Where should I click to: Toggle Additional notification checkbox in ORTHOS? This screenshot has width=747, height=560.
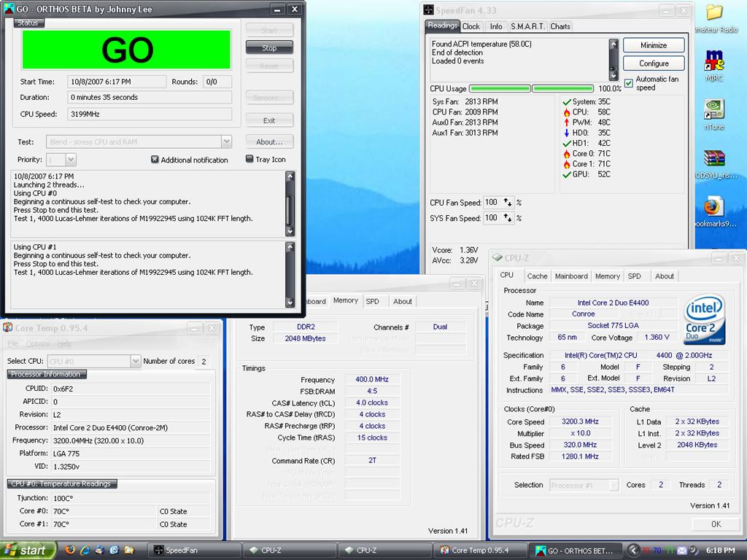pyautogui.click(x=155, y=160)
